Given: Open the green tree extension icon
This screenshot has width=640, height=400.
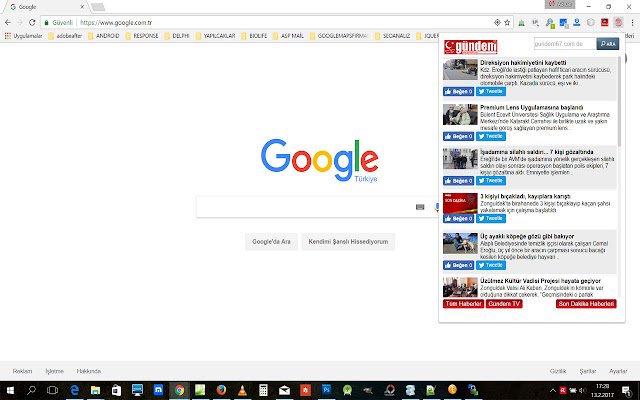Looking at the screenshot, I should pos(522,22).
